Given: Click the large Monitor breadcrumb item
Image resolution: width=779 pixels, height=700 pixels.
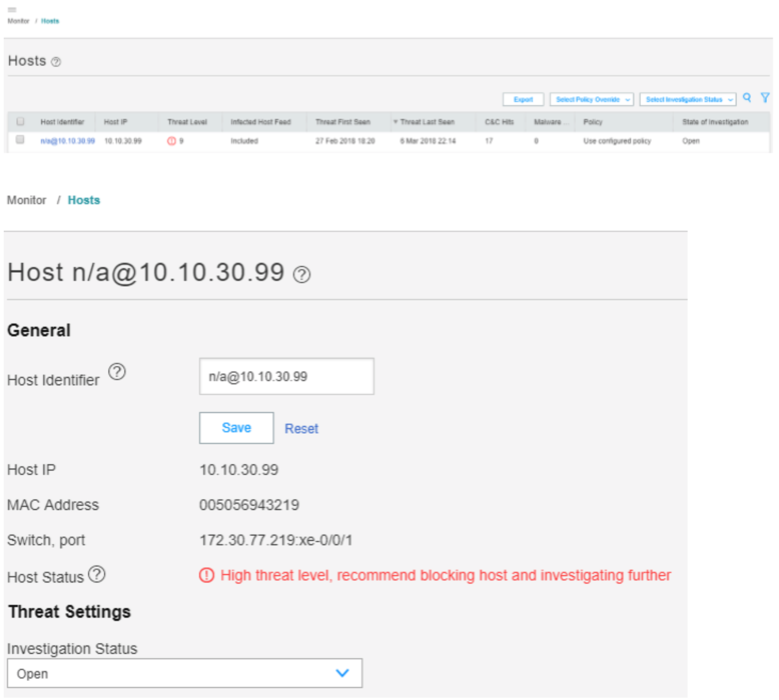Looking at the screenshot, I should [x=27, y=200].
